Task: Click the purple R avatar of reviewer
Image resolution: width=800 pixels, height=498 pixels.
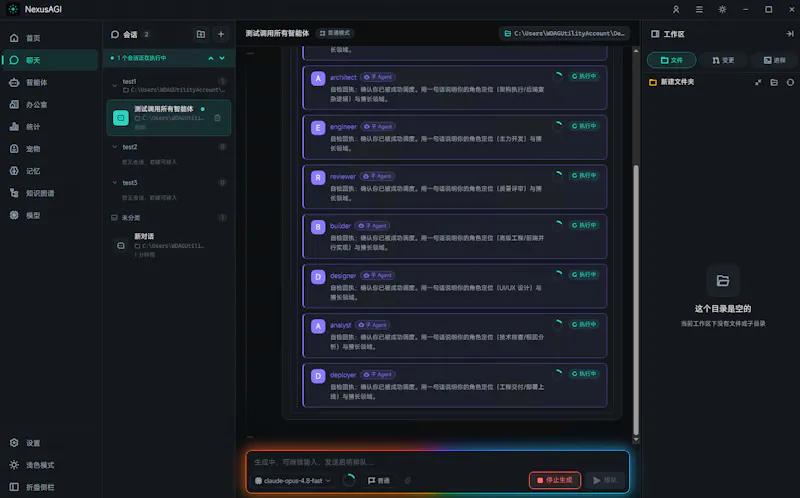Action: coord(318,178)
